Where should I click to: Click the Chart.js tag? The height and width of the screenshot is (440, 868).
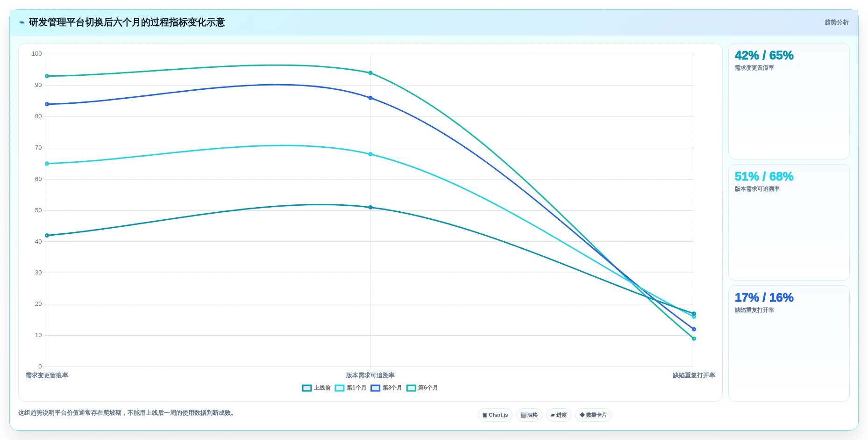click(495, 415)
